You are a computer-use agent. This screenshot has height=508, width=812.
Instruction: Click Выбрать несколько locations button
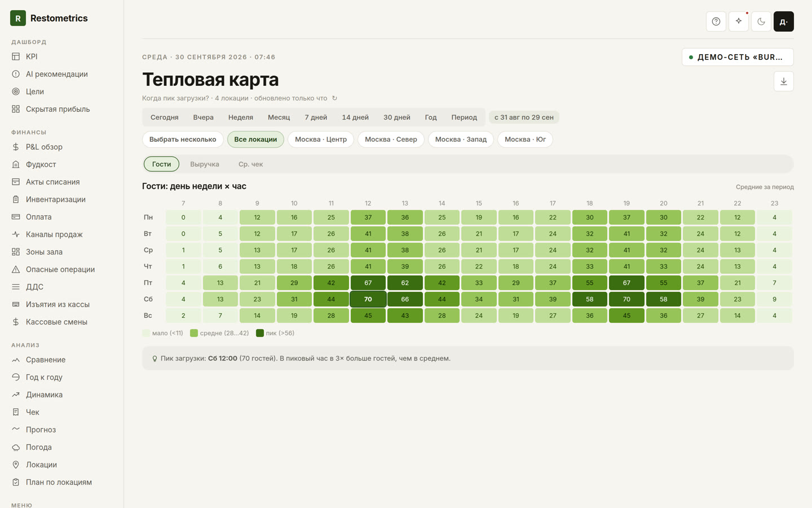pyautogui.click(x=183, y=139)
